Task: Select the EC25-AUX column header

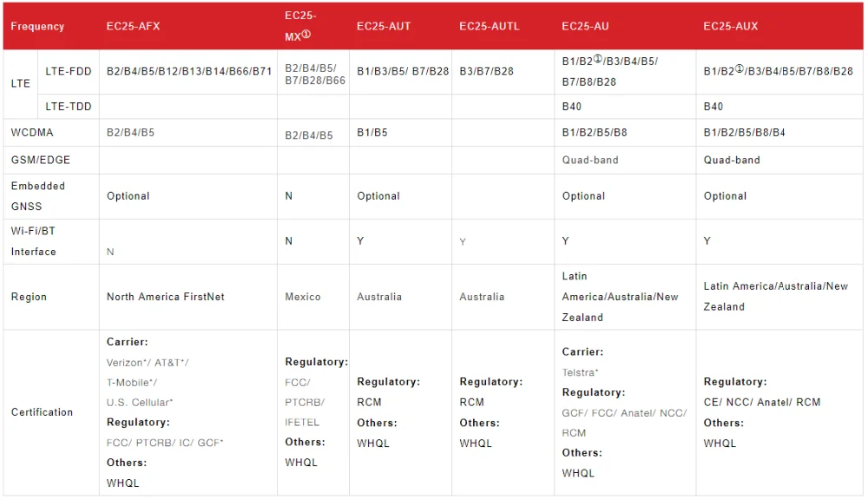Action: tap(730, 27)
